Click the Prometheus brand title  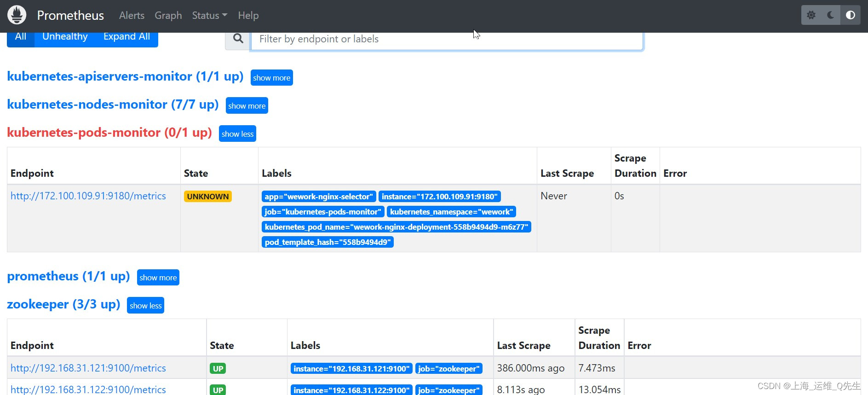[x=70, y=15]
